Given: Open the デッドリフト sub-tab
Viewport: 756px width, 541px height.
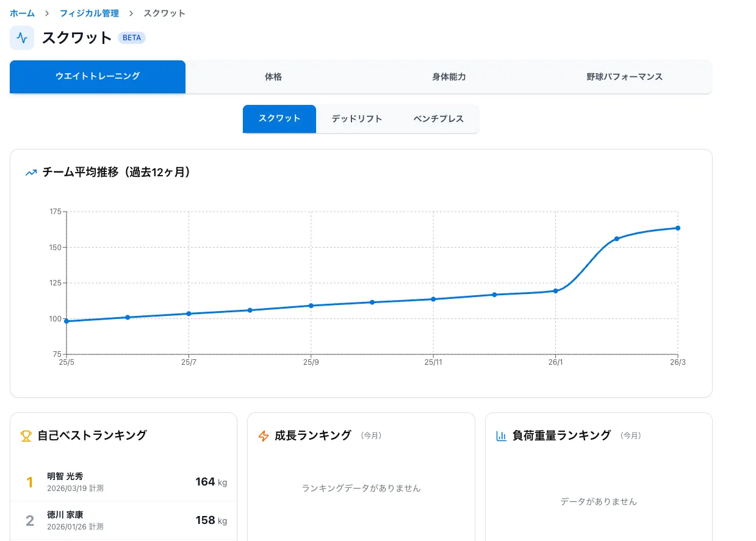Looking at the screenshot, I should tap(357, 119).
